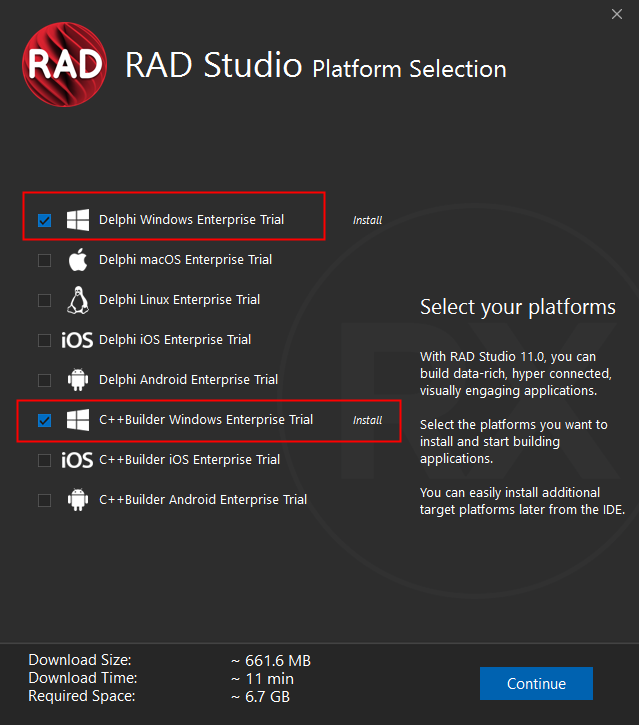The height and width of the screenshot is (725, 639).
Task: Select 'Delphi Windows Enterprise Trial' label
Action: [191, 220]
